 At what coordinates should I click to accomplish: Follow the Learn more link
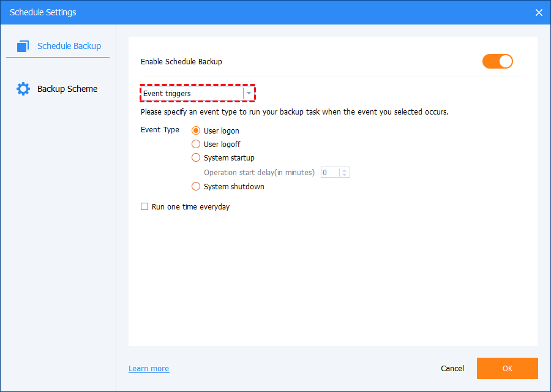149,369
